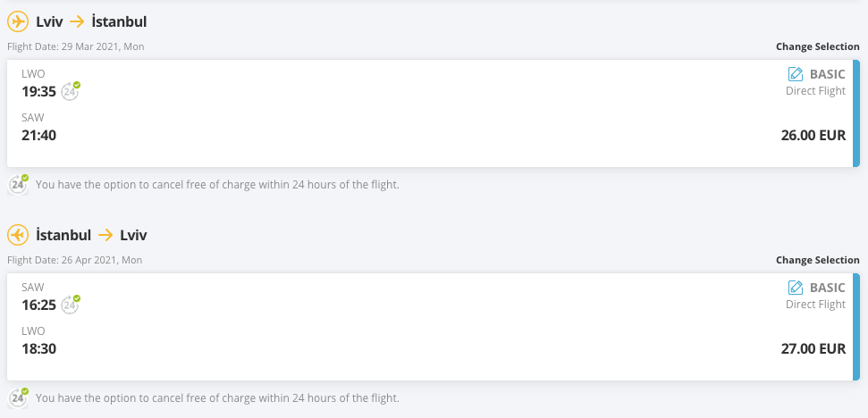This screenshot has height=418, width=868.
Task: Click the 24-hour icon next to 16:25
Action: point(71,304)
